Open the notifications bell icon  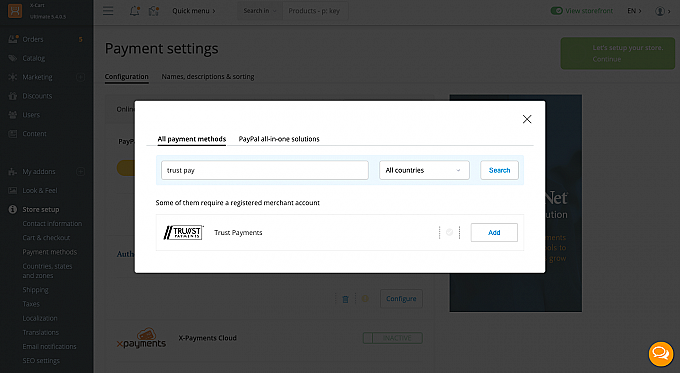point(134,11)
